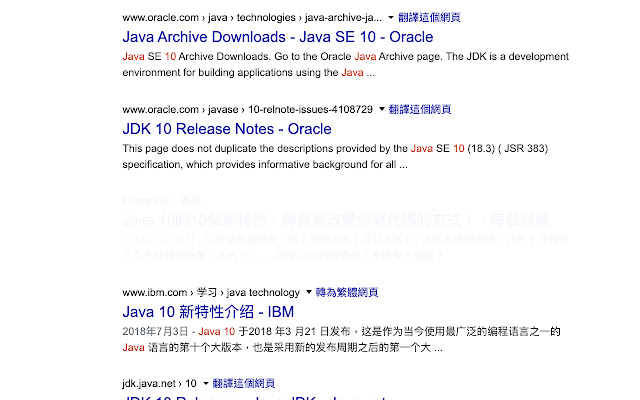This screenshot has height=400, width=640.
Task: Click the jdk.java.net › 10 breadcrumb
Action: [160, 384]
